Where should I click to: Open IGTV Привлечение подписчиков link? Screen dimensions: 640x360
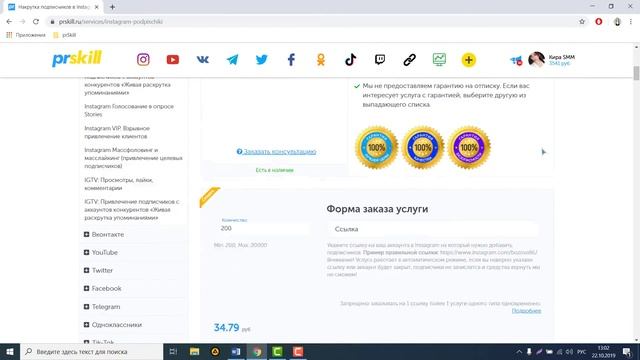pos(132,210)
